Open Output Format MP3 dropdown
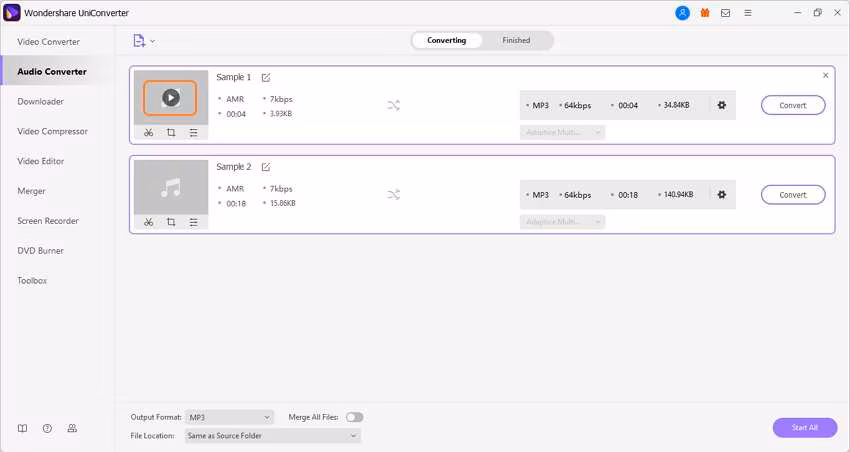Image resolution: width=850 pixels, height=452 pixels. pyautogui.click(x=229, y=417)
